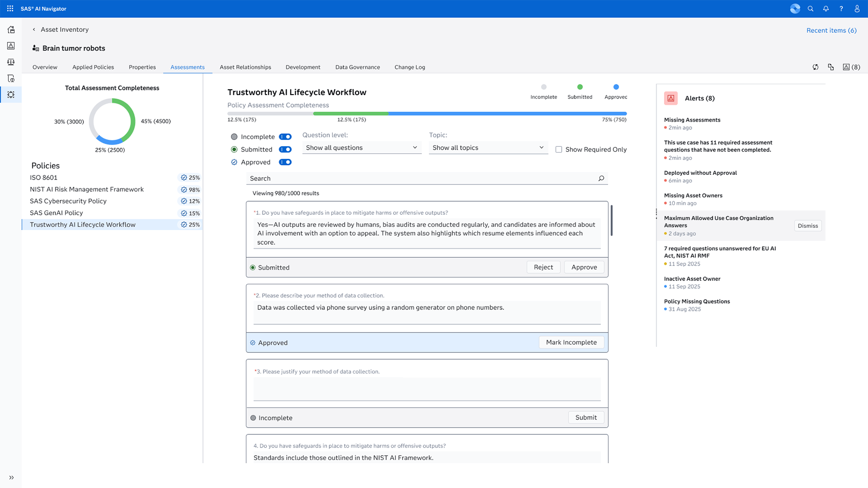Select the home icon in the left sidebar
Image resolution: width=868 pixels, height=488 pixels.
point(11,29)
